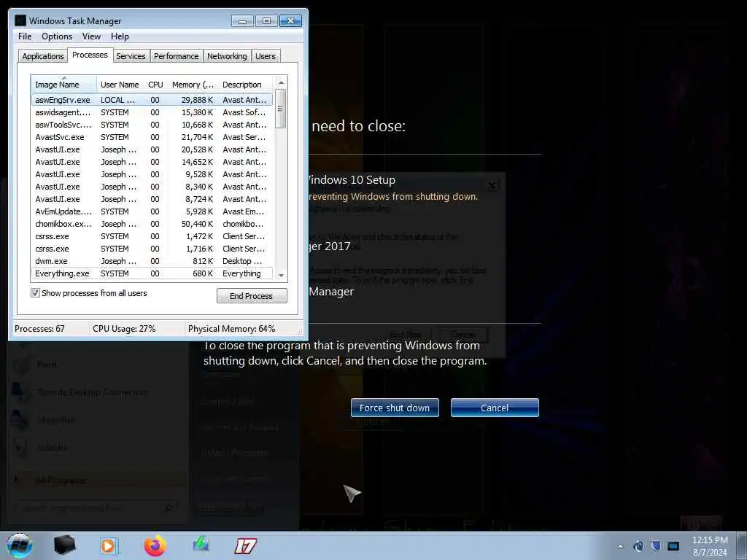The height and width of the screenshot is (560, 747).
Task: Sort by Description column header
Action: point(245,85)
